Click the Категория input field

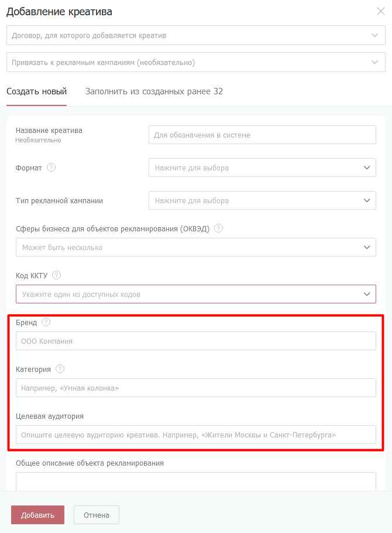click(195, 388)
